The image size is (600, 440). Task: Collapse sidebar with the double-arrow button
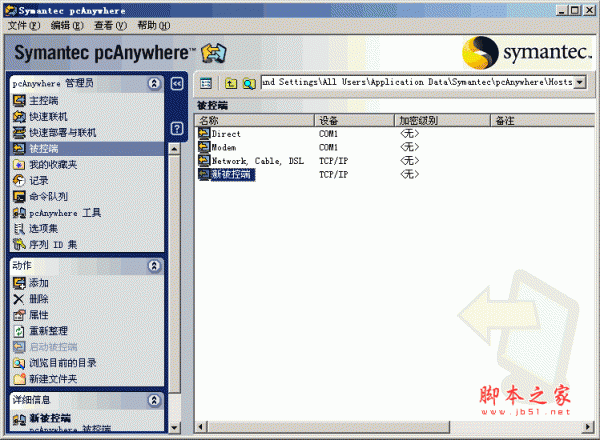click(177, 84)
